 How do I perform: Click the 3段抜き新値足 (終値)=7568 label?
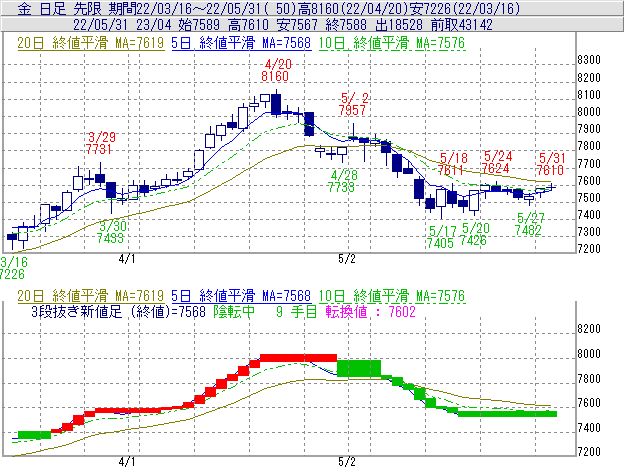[x=119, y=311]
